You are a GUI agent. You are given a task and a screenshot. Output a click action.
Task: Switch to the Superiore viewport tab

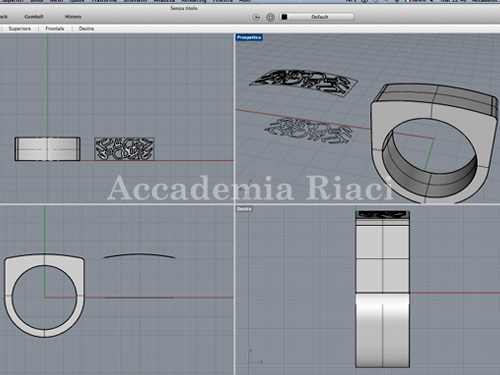(x=20, y=29)
